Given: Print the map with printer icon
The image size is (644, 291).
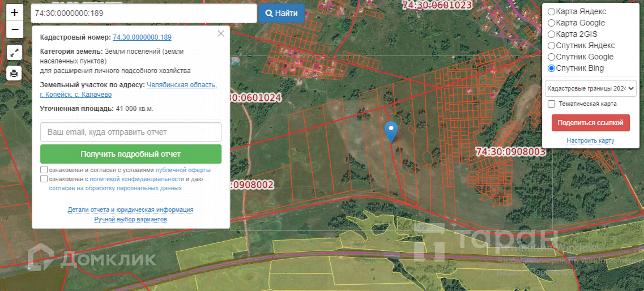Looking at the screenshot, I should (14, 73).
